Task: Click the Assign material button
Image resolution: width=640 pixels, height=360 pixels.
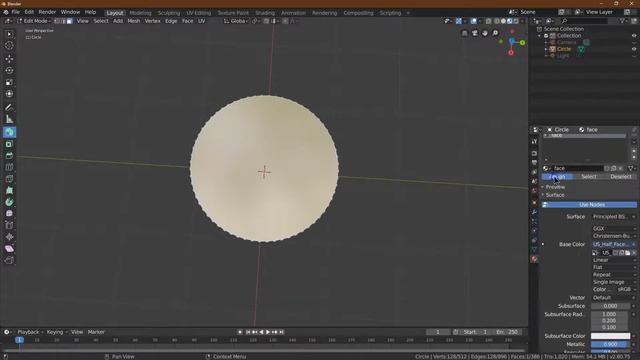Action: click(x=558, y=177)
